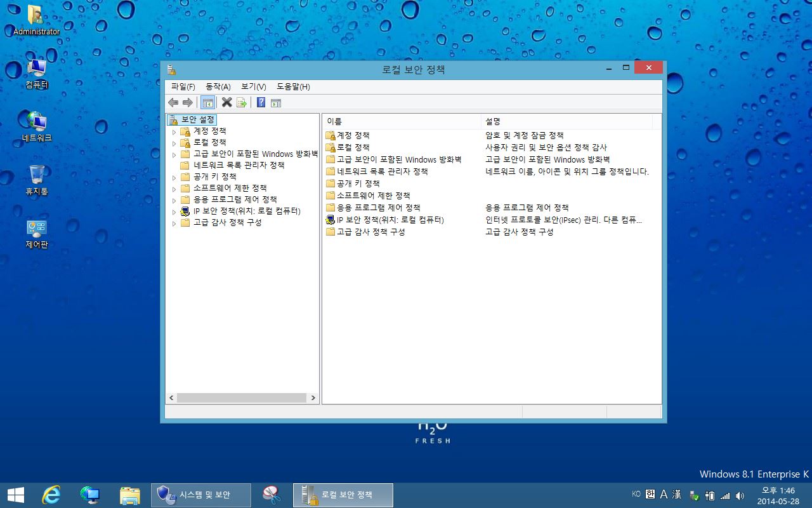
Task: Click tree pane horizontal scrollbar left arrow
Action: tap(171, 398)
